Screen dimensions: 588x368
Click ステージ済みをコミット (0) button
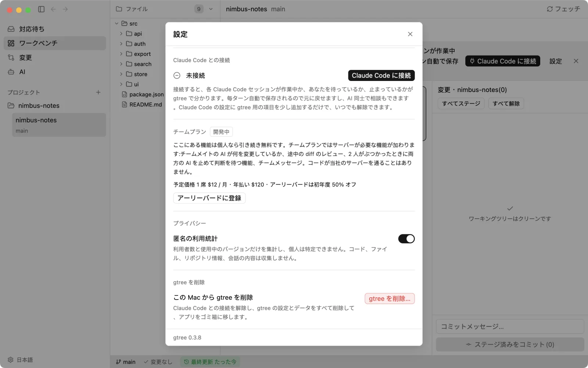click(x=510, y=344)
